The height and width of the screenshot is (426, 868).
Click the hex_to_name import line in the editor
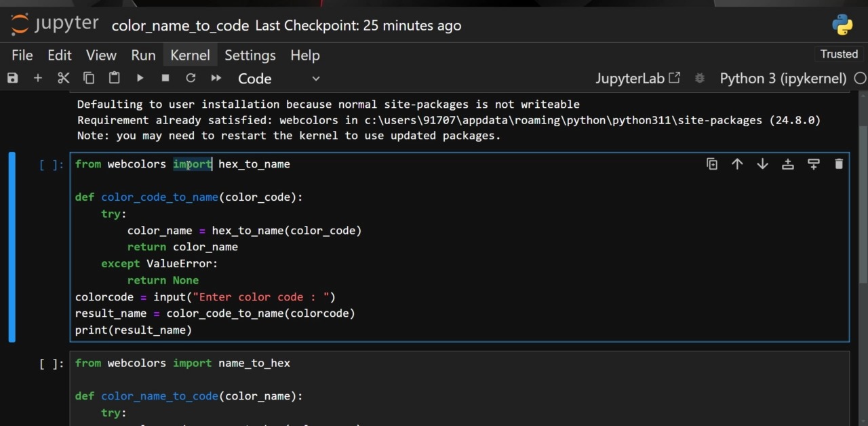pyautogui.click(x=182, y=164)
